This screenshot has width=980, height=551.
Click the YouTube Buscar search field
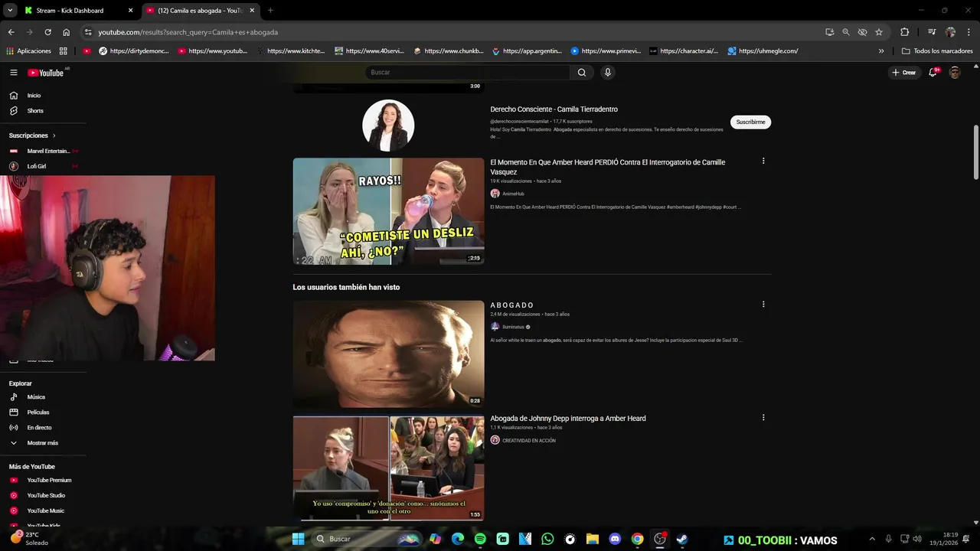pyautogui.click(x=467, y=72)
